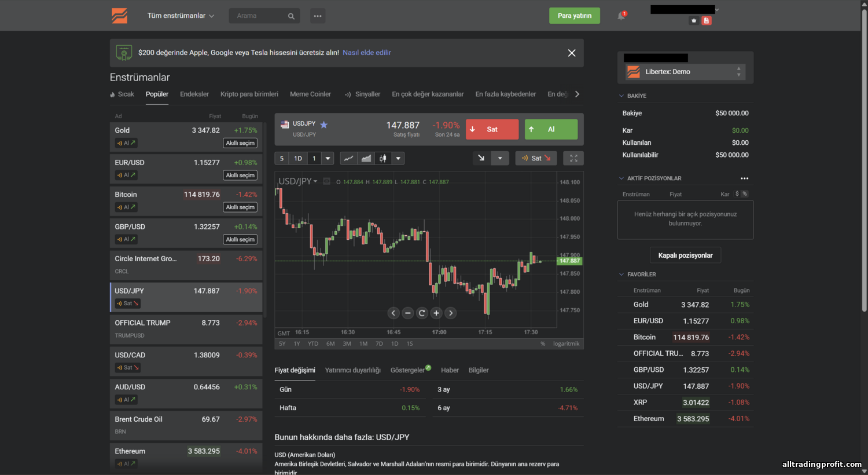Click the Para yatırın button
The image size is (868, 475).
coord(574,16)
